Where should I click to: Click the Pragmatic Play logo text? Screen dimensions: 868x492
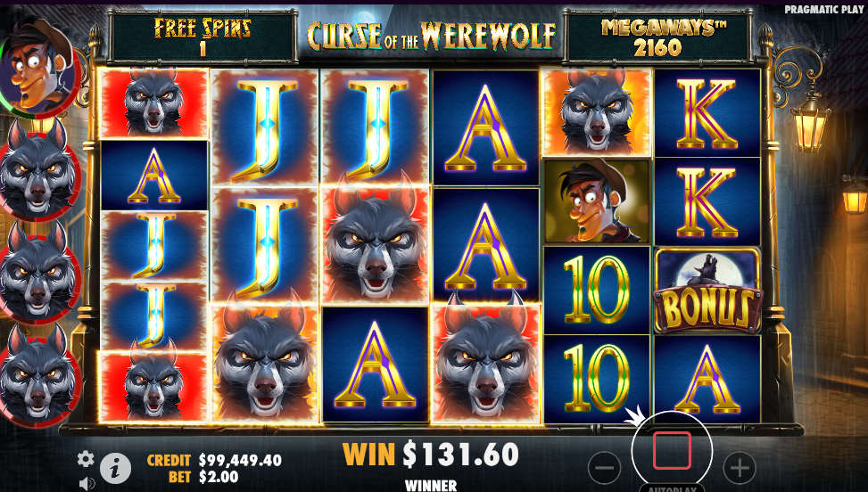click(x=823, y=10)
